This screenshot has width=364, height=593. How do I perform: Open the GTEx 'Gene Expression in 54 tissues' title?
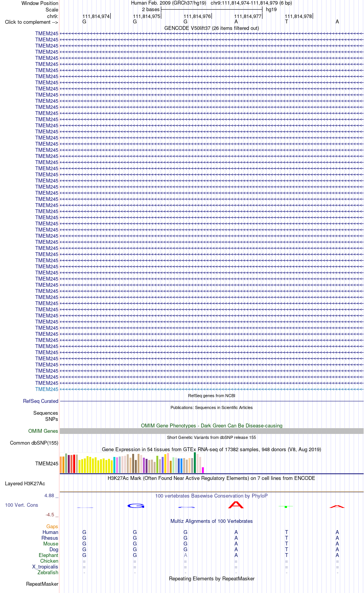click(x=212, y=449)
